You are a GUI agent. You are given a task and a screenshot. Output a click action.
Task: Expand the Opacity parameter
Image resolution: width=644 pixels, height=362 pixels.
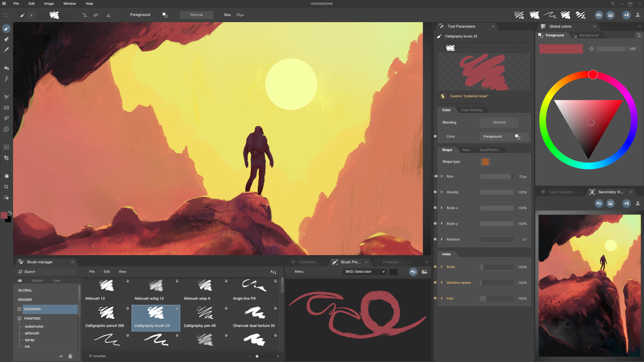(442, 192)
